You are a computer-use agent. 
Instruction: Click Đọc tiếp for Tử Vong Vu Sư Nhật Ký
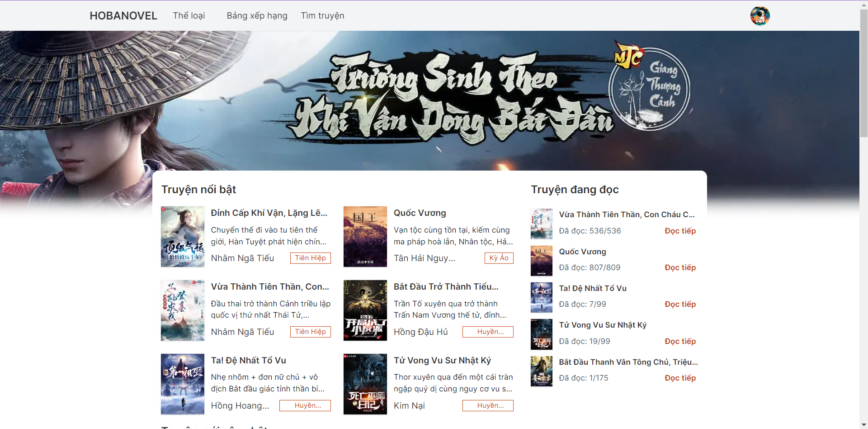(680, 341)
